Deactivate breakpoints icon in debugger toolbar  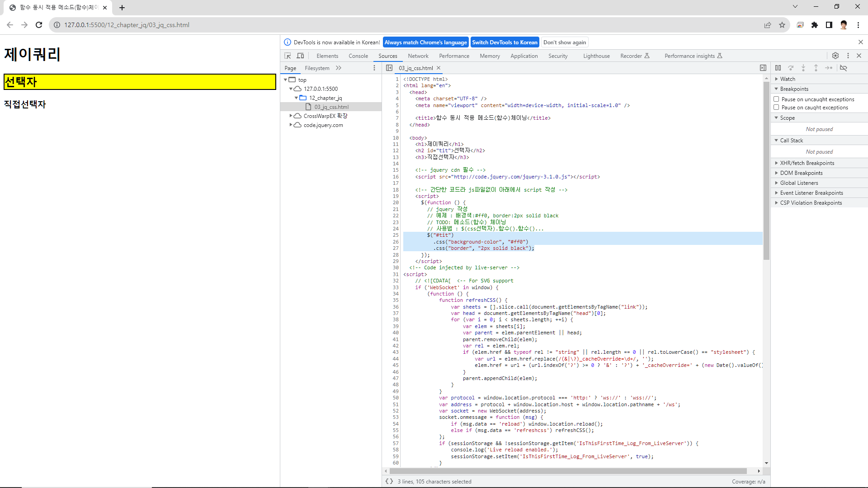click(844, 68)
